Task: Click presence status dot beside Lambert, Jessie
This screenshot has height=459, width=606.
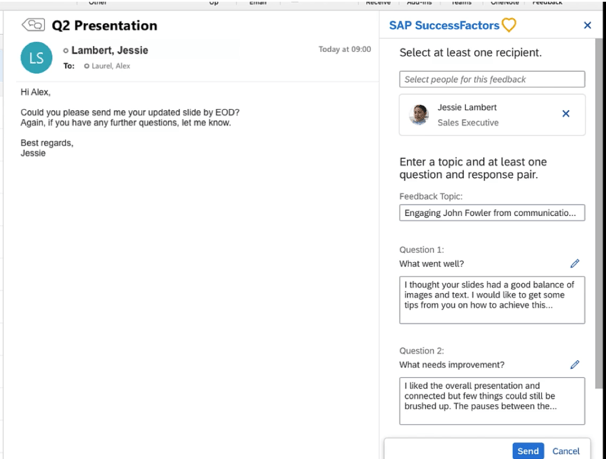Action: pos(66,51)
